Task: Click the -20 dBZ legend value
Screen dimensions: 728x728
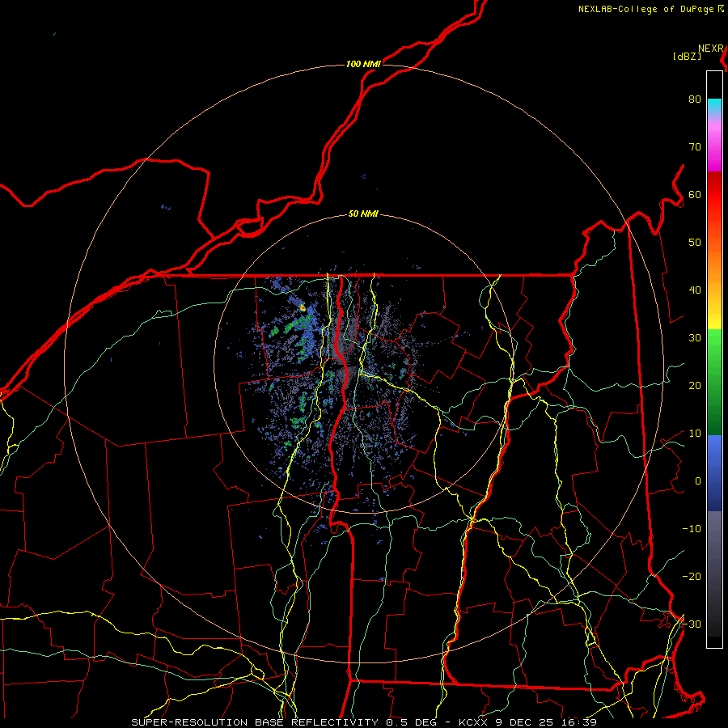Action: [692, 577]
